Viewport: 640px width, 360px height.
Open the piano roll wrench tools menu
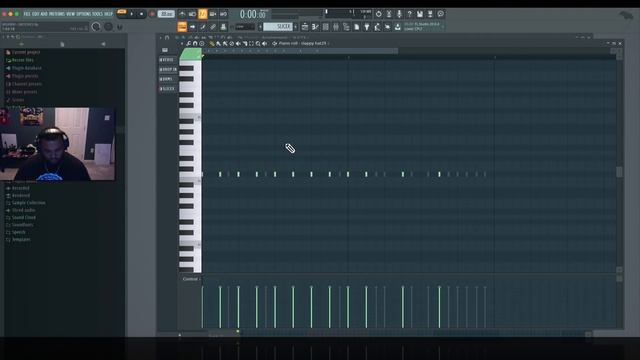point(189,43)
